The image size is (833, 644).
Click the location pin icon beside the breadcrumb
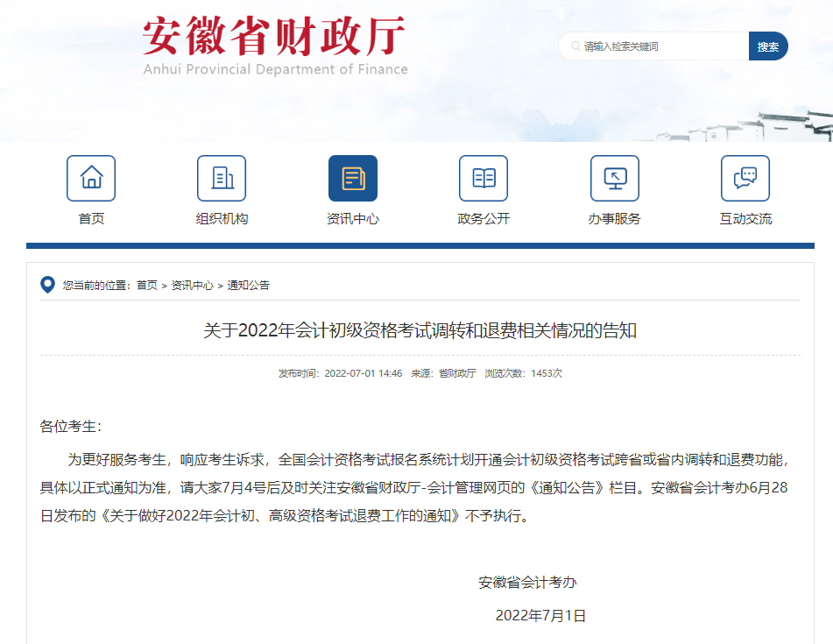point(48,285)
